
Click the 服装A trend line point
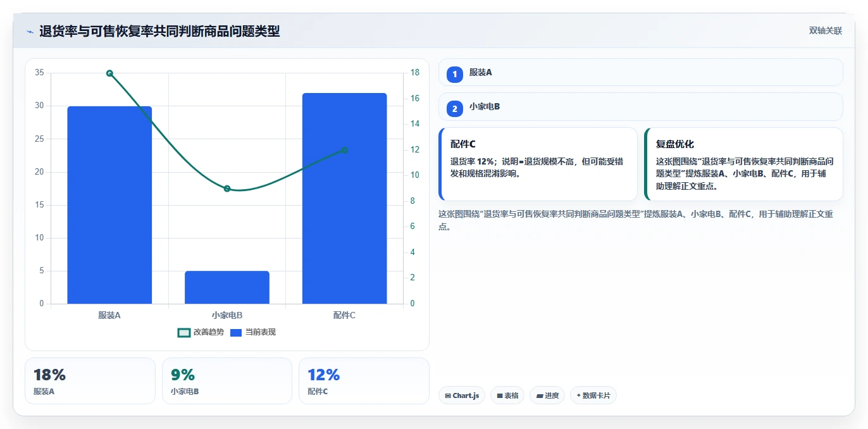(x=109, y=73)
